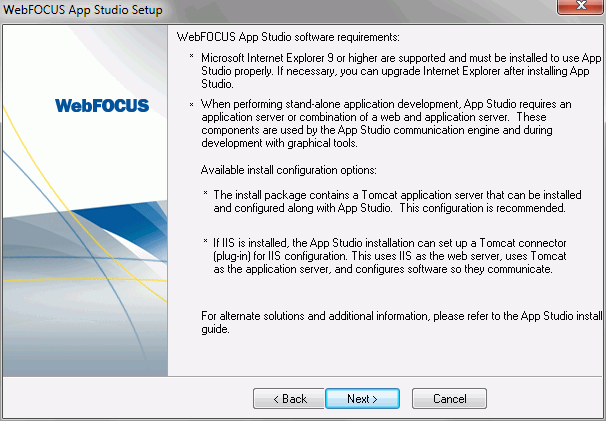
Task: Click 'Available install configuration options:' text
Action: (288, 170)
